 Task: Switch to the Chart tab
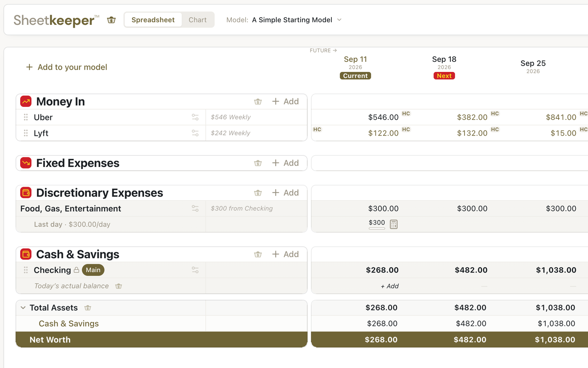pyautogui.click(x=197, y=20)
